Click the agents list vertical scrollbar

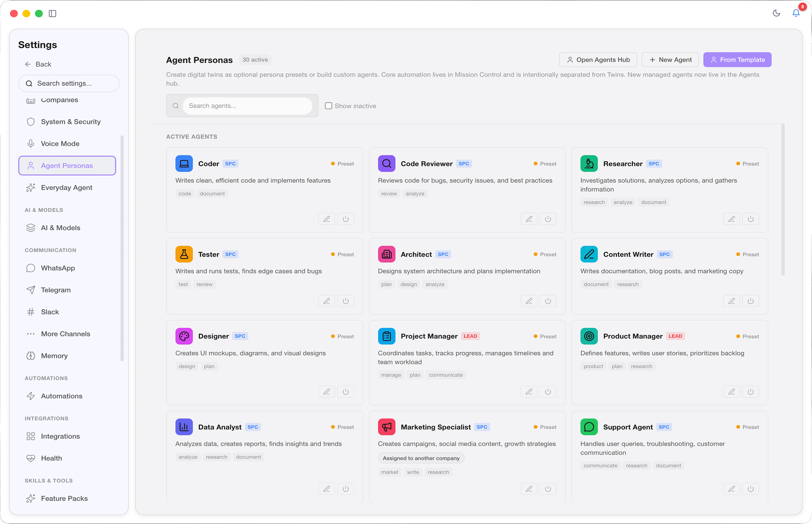tap(783, 200)
